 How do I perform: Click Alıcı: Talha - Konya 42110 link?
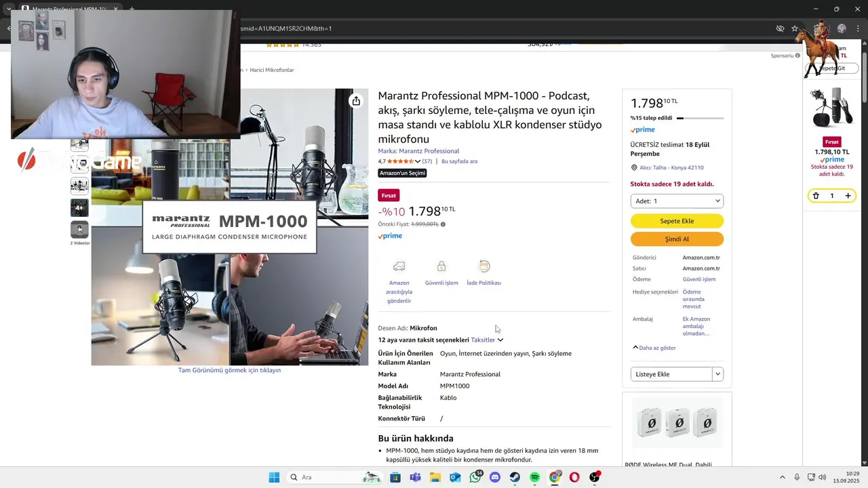click(x=671, y=167)
